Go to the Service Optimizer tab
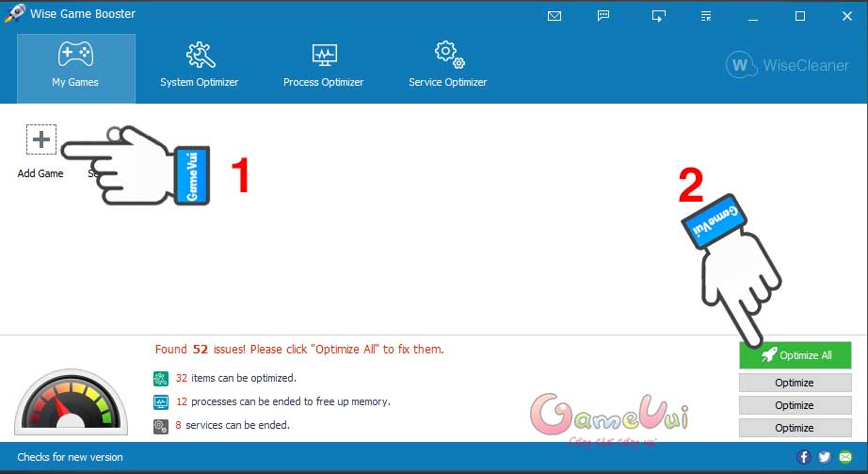868x474 pixels. (447, 68)
